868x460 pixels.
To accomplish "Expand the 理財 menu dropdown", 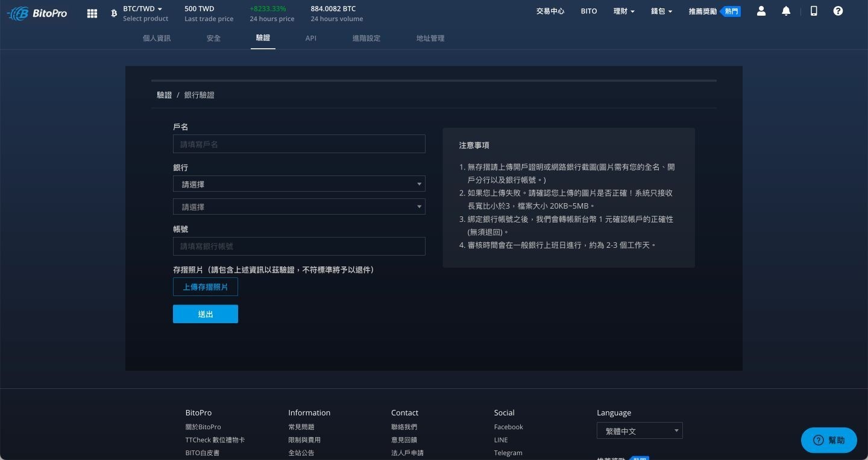I will coord(623,11).
